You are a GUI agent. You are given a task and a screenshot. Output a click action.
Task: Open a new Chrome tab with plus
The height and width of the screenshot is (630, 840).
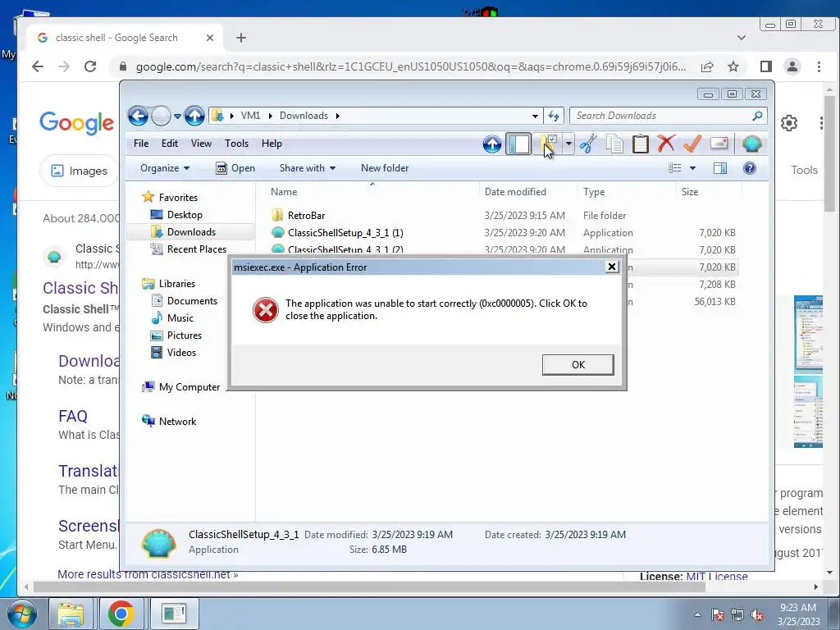pos(241,38)
